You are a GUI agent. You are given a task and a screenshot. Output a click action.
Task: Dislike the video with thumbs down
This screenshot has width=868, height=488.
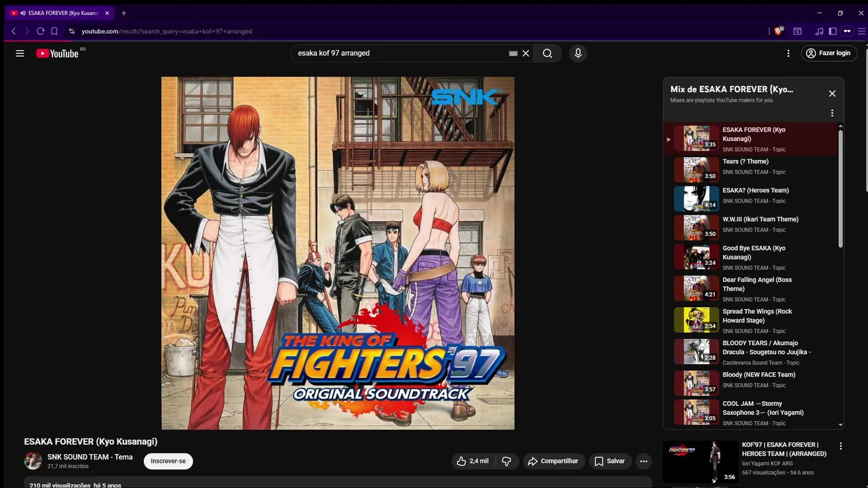[x=507, y=461]
